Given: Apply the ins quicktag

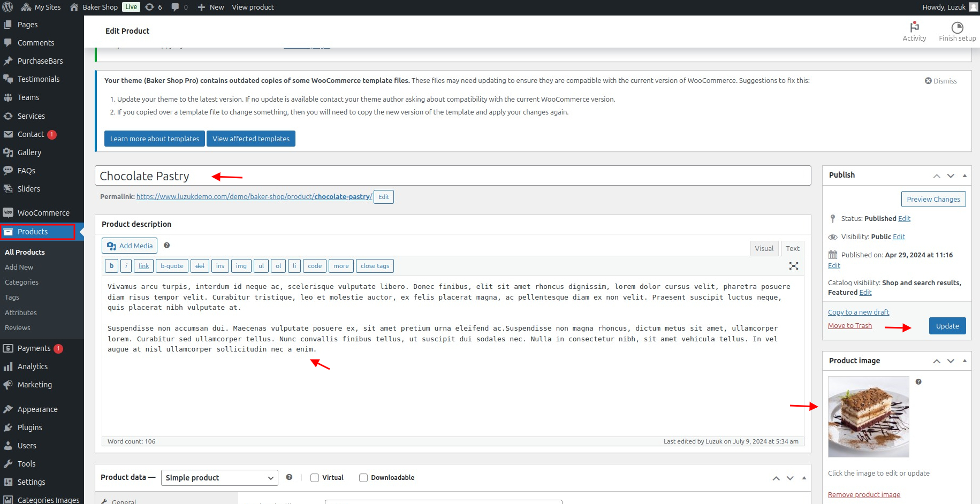Looking at the screenshot, I should point(220,266).
